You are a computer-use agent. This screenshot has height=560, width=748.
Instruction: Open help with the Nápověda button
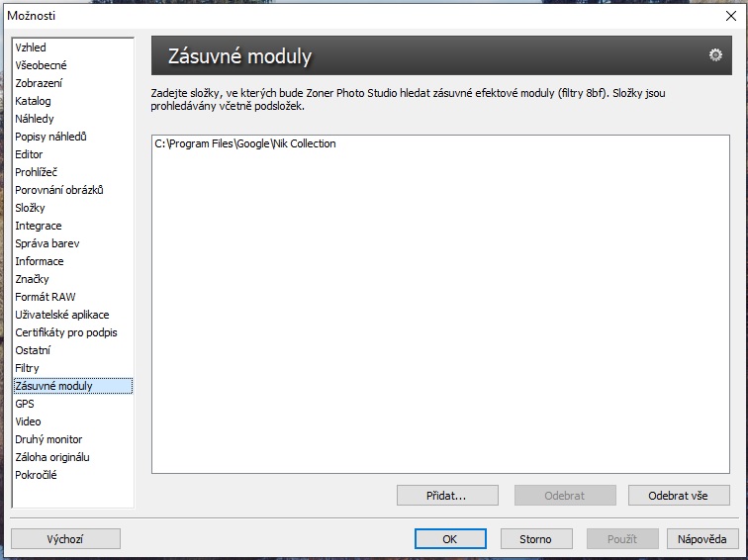pyautogui.click(x=701, y=539)
